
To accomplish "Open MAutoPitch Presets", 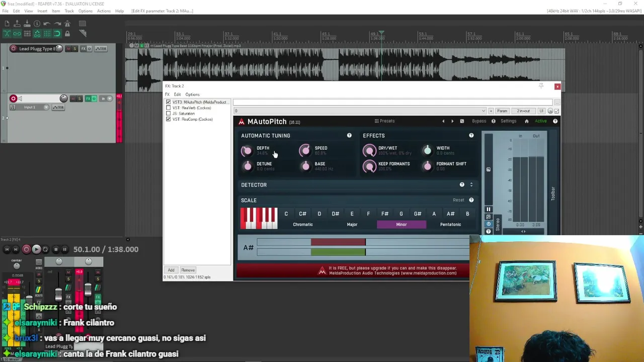I will point(384,121).
